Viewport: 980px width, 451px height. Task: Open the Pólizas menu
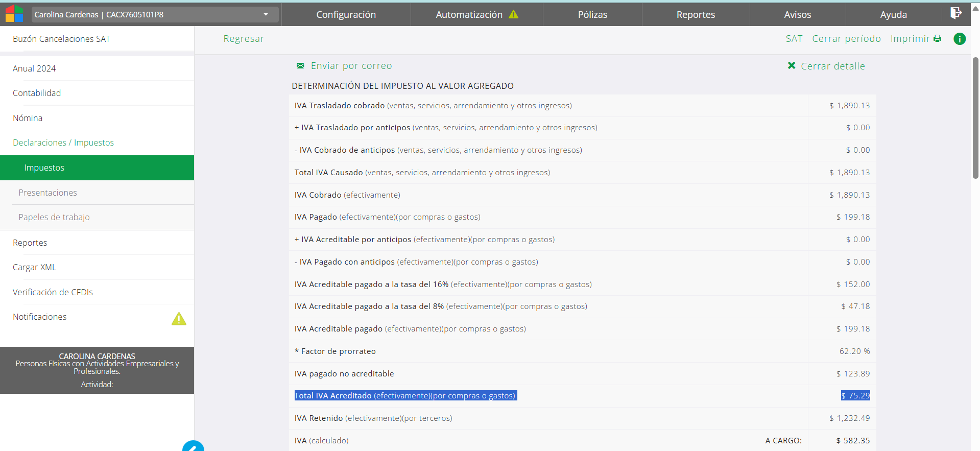coord(592,15)
